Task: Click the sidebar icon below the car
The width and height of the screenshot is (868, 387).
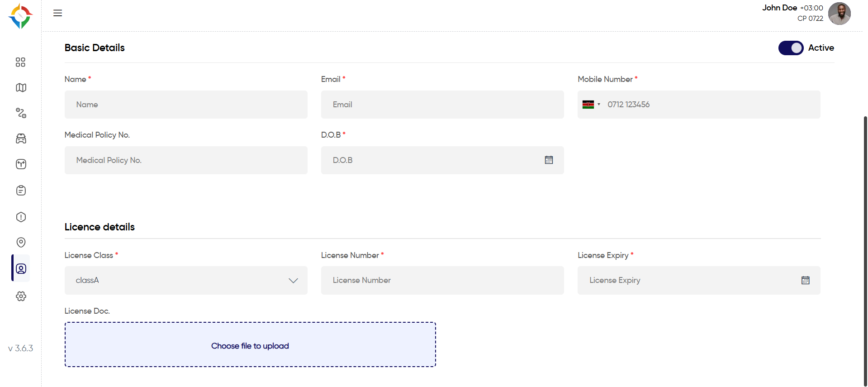Action: [21, 164]
